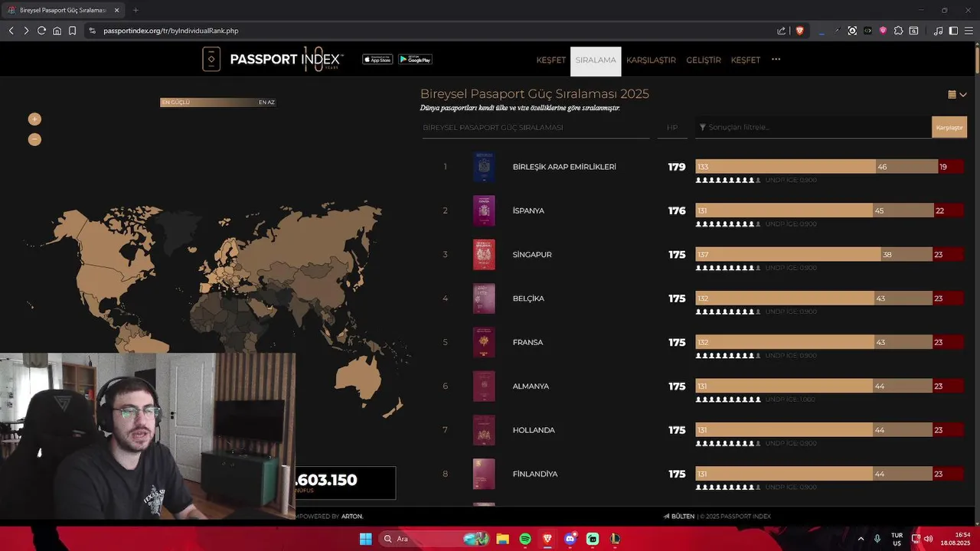
Task: Click the FİNLANDİYA country name
Action: [x=535, y=474]
